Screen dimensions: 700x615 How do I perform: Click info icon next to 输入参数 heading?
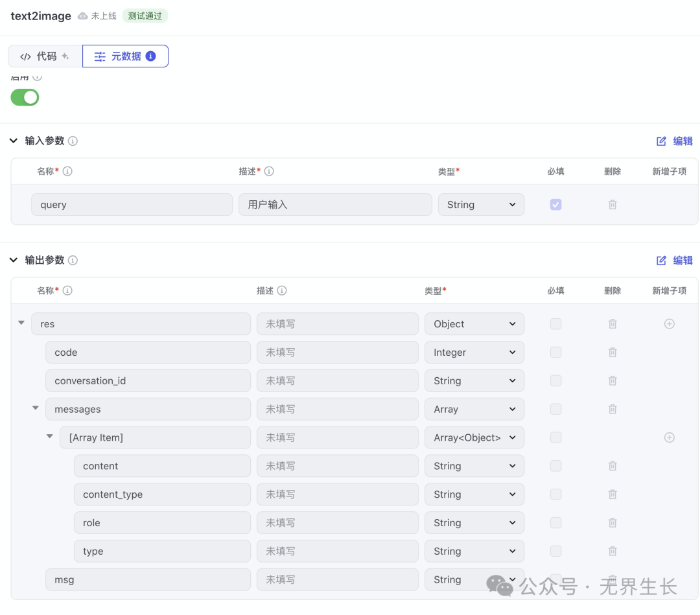[x=73, y=141]
